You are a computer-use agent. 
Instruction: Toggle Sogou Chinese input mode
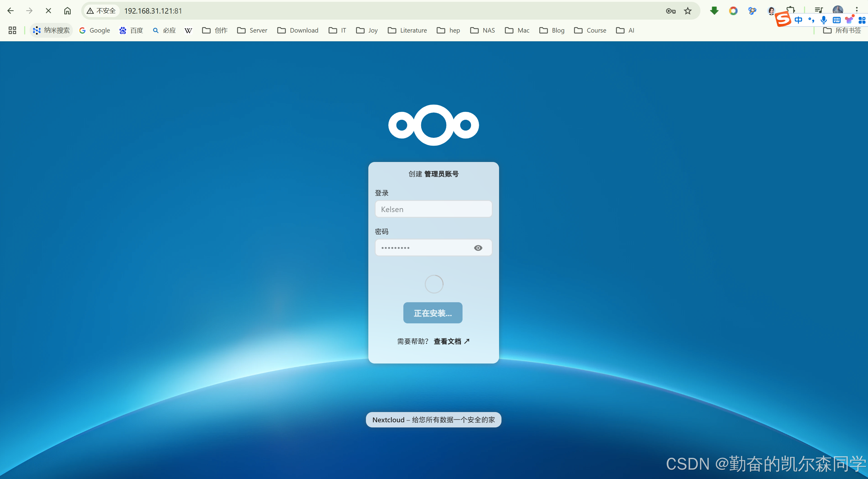click(798, 20)
